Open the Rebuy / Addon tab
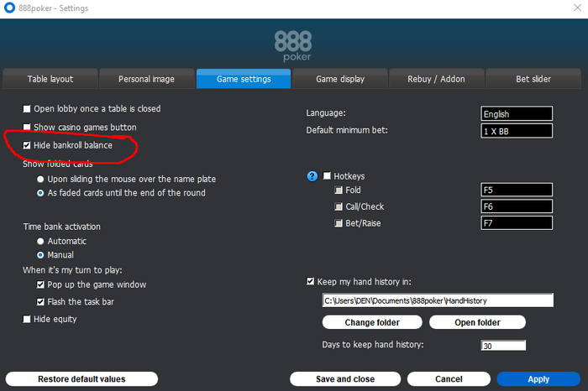 click(x=437, y=79)
